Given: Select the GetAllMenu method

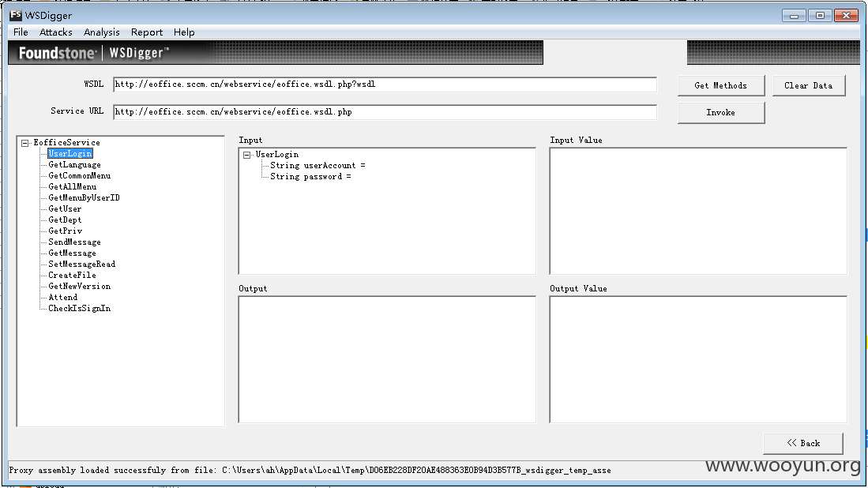Looking at the screenshot, I should (x=72, y=187).
